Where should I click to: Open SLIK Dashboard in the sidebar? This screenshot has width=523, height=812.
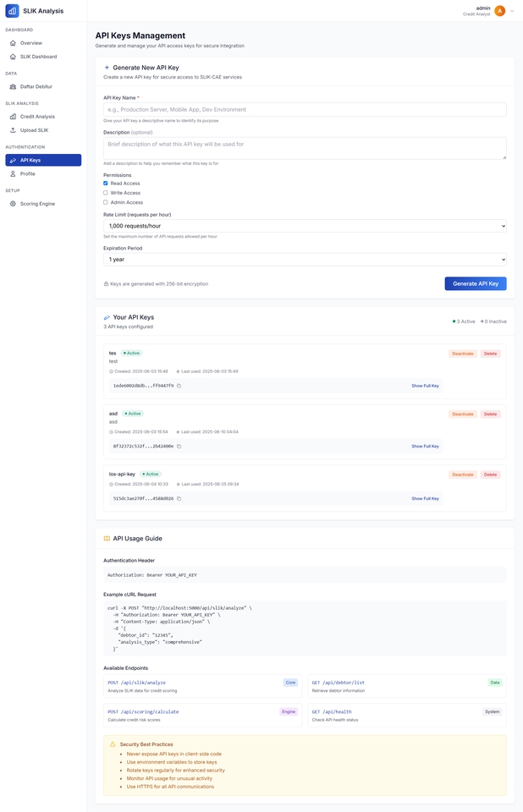[43, 57]
